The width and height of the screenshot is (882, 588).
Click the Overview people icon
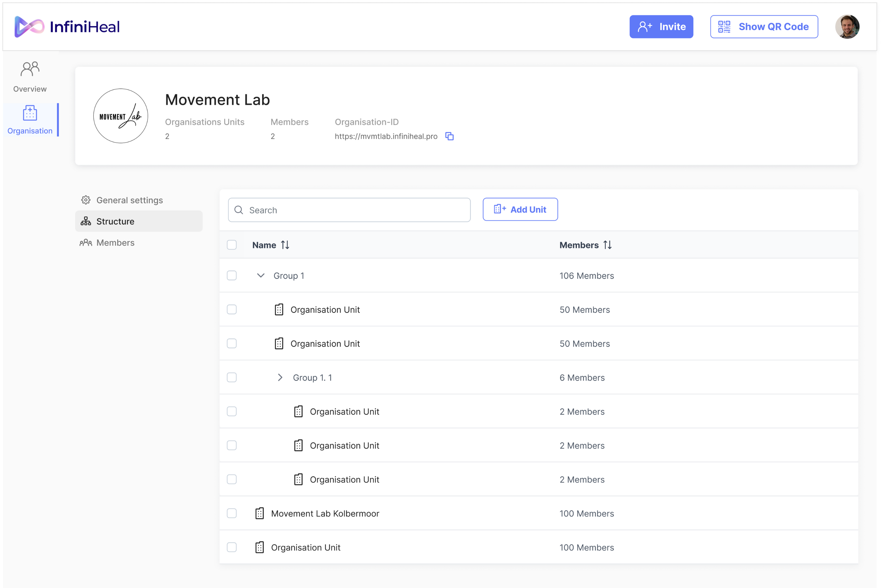pos(30,69)
